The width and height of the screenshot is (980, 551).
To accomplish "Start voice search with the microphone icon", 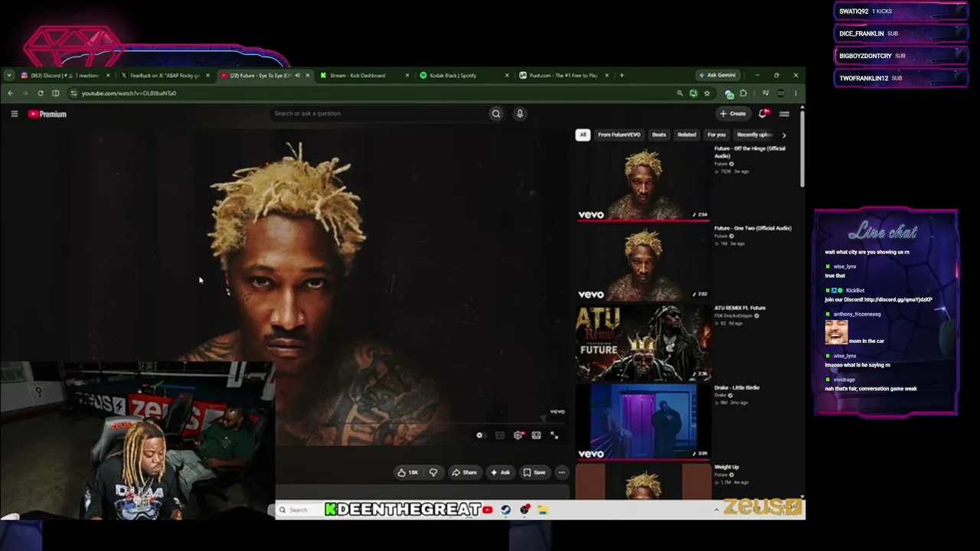I will click(520, 114).
